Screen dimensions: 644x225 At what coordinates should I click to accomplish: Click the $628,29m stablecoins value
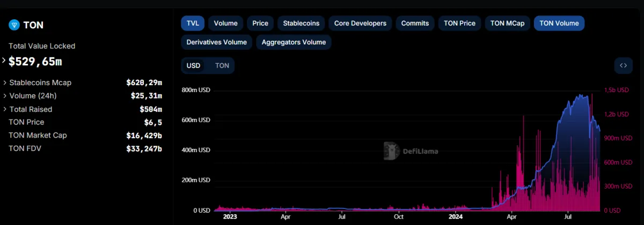click(x=144, y=82)
